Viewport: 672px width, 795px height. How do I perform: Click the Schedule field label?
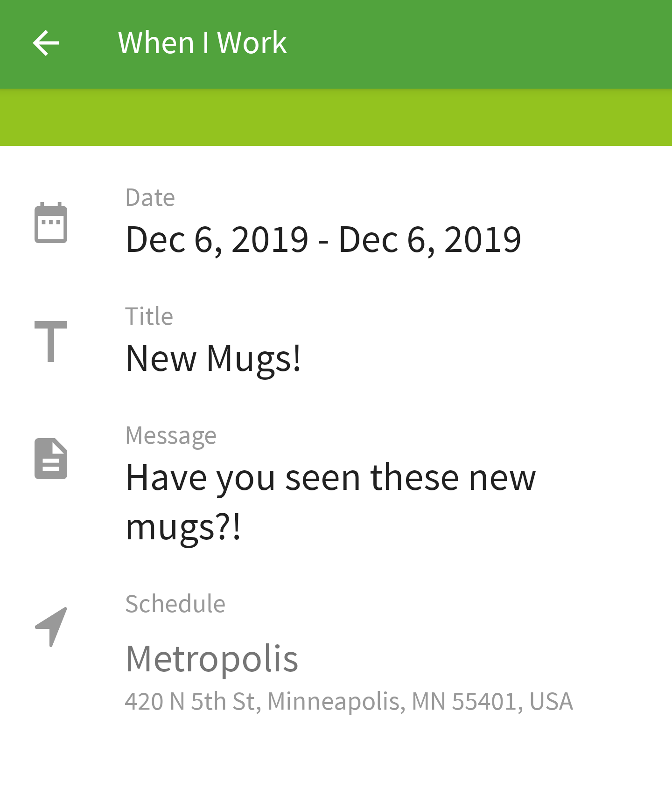(175, 604)
